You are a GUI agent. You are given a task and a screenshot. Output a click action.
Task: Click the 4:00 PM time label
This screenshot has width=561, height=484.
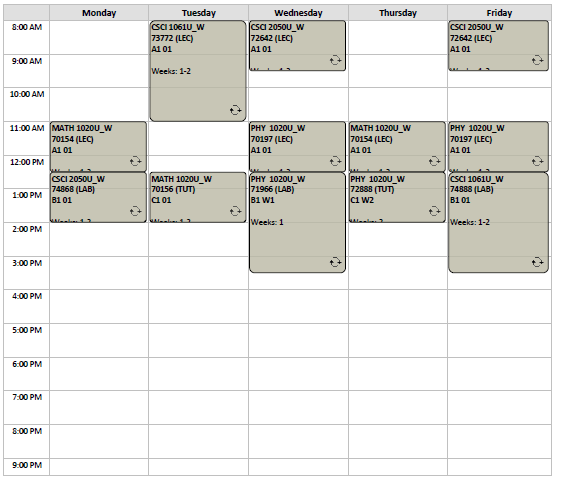[27, 296]
